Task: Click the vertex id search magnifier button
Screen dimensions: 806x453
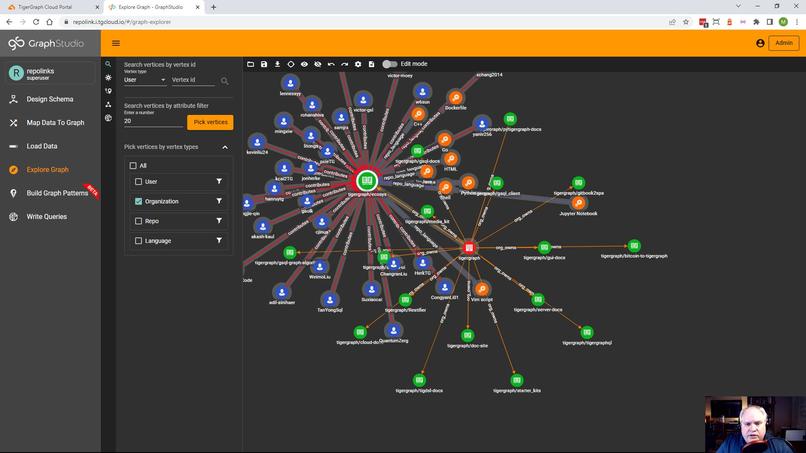Action: pos(225,81)
